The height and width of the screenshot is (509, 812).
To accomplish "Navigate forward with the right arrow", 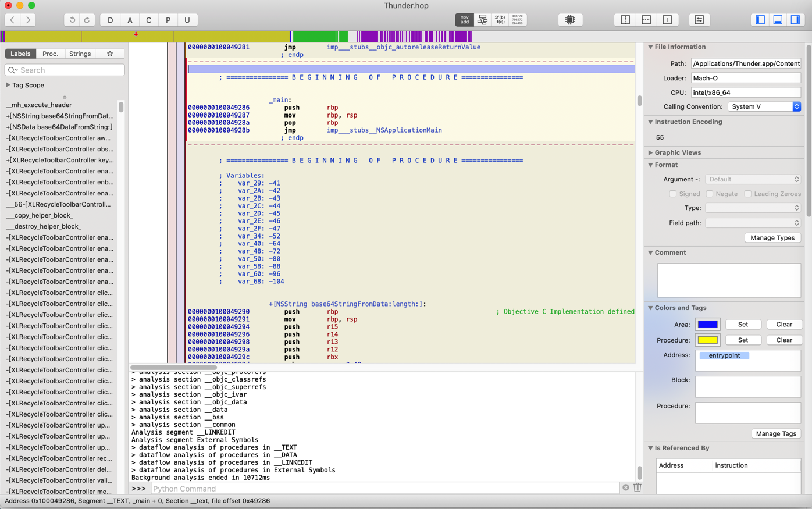I will 28,20.
